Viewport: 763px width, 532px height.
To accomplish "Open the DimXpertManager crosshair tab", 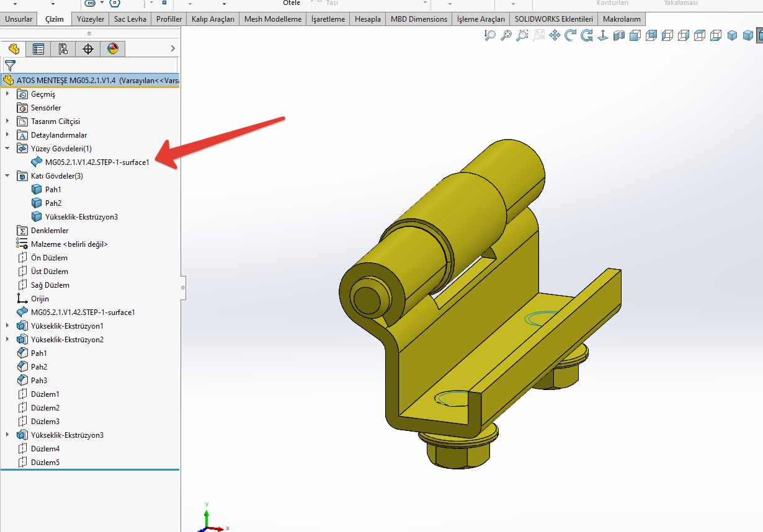I will pyautogui.click(x=88, y=49).
